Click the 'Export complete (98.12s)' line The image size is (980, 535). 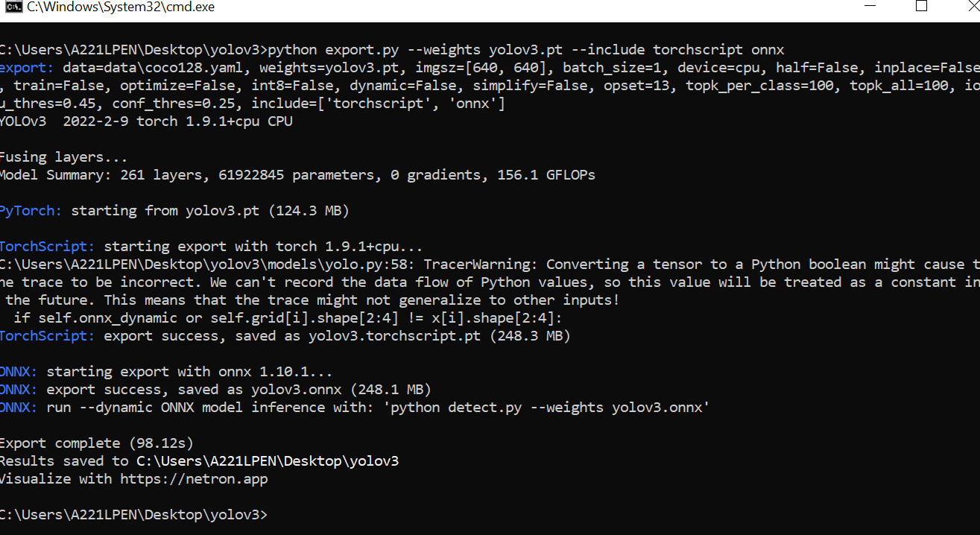[97, 443]
